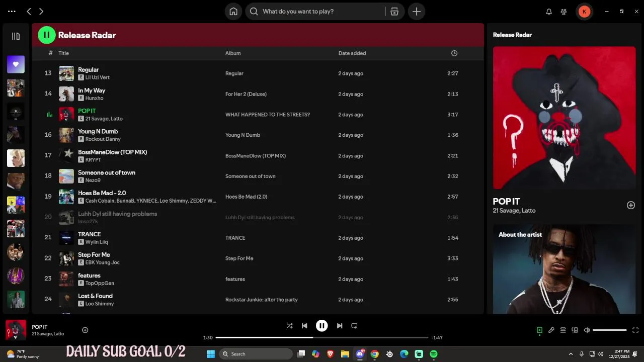Open artist link Lil Uzi Vert

[x=98, y=77]
